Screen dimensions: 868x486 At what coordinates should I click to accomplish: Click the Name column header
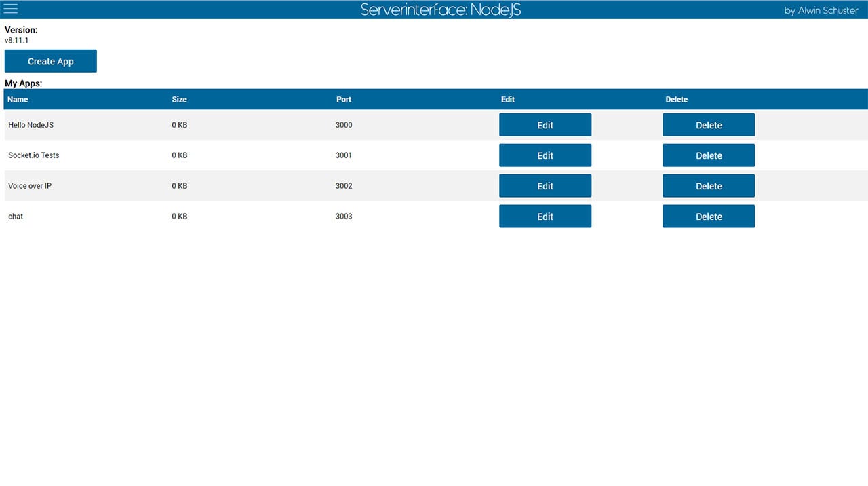[18, 99]
